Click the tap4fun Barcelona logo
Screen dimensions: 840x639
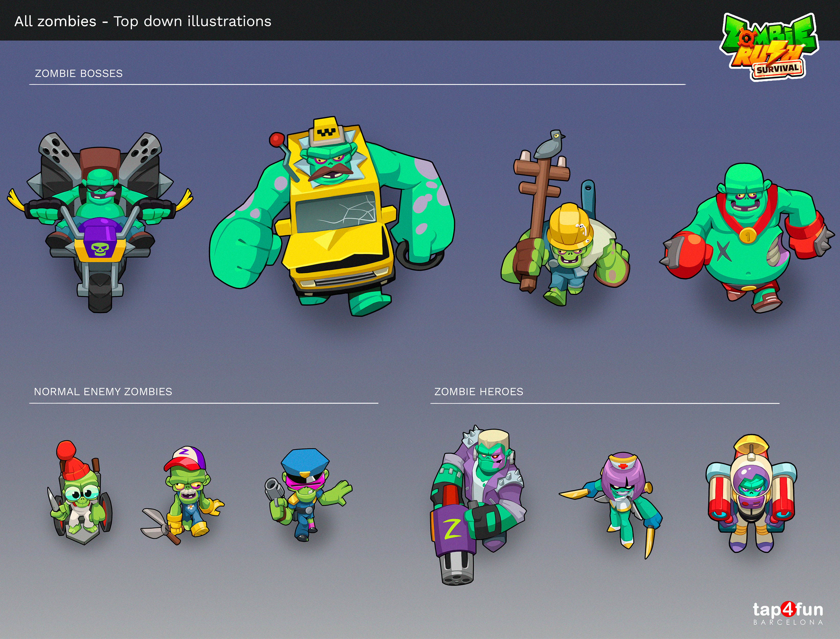[x=788, y=613]
